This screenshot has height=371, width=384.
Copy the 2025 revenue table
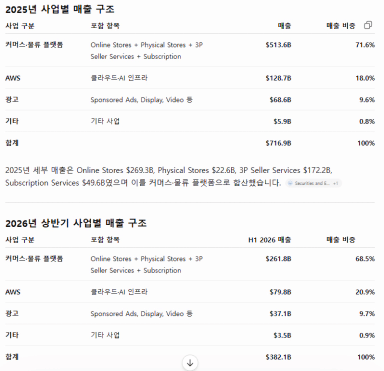pyautogui.click(x=368, y=25)
